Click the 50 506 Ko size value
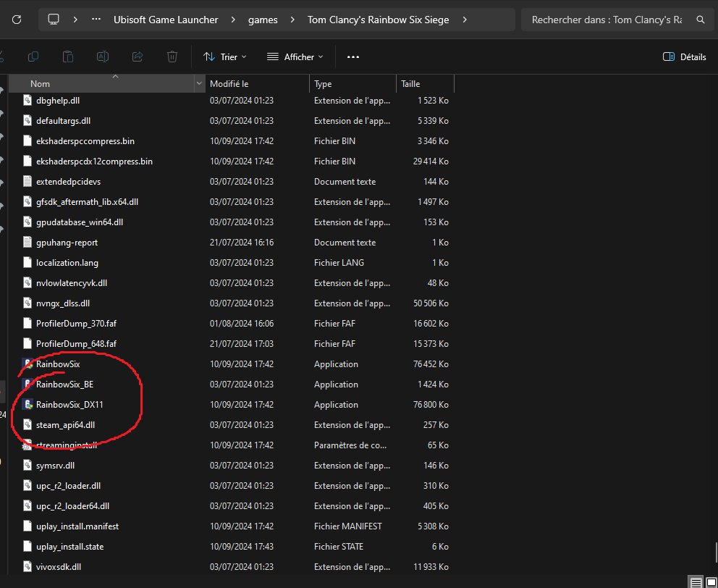The image size is (718, 588). click(x=431, y=303)
